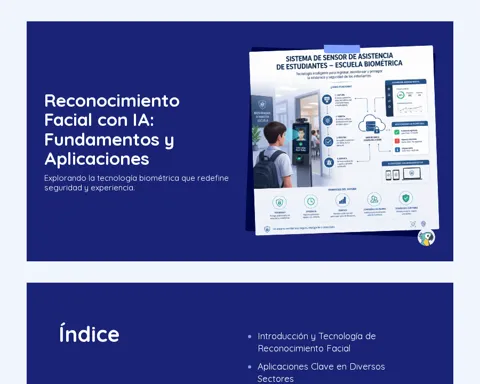Click the blue tape strip atop the infographic
This screenshot has width=480, height=384.
[342, 49]
